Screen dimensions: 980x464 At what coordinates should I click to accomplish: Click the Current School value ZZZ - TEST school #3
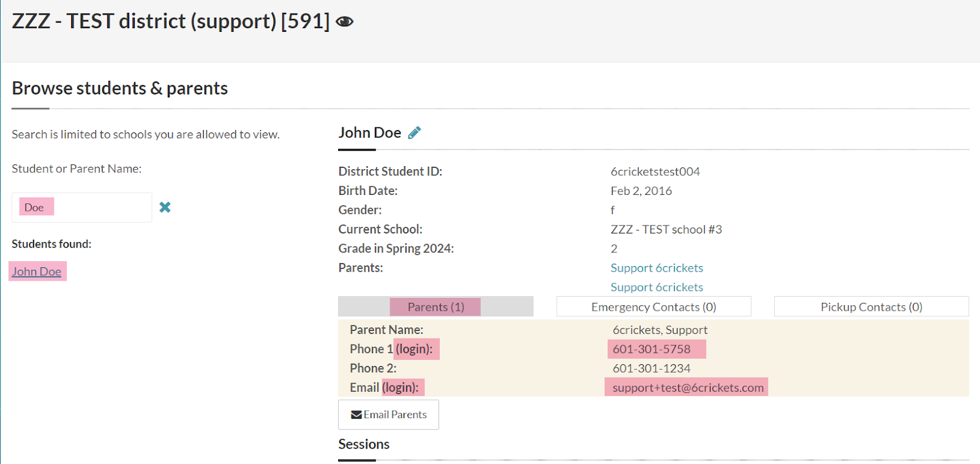click(x=666, y=229)
